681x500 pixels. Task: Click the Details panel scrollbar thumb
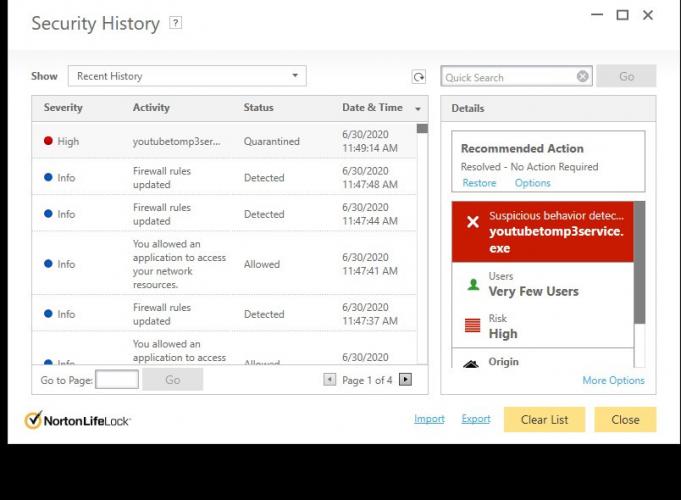(639, 262)
